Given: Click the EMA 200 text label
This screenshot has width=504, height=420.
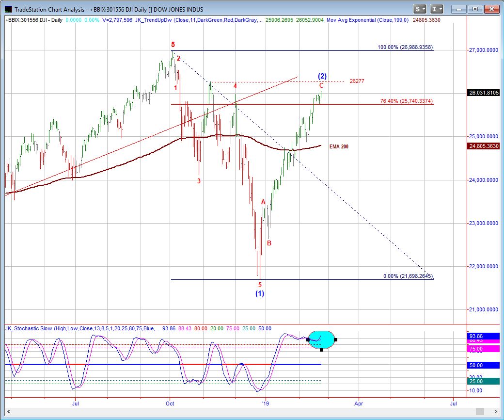Looking at the screenshot, I should (339, 146).
